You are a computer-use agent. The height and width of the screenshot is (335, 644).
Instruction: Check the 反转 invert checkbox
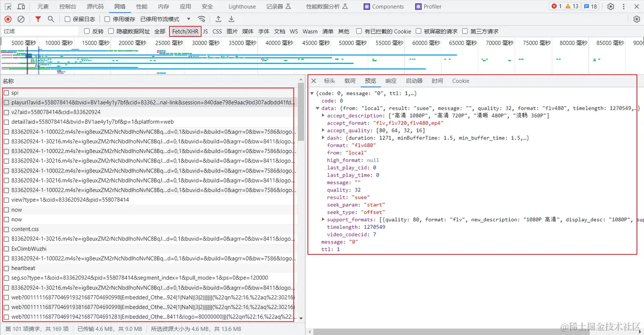click(88, 31)
